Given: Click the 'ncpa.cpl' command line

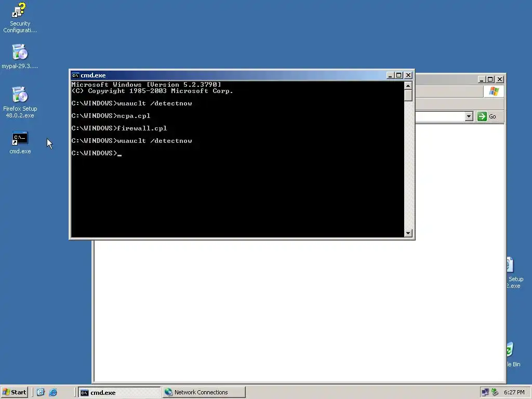Looking at the screenshot, I should 111,116.
